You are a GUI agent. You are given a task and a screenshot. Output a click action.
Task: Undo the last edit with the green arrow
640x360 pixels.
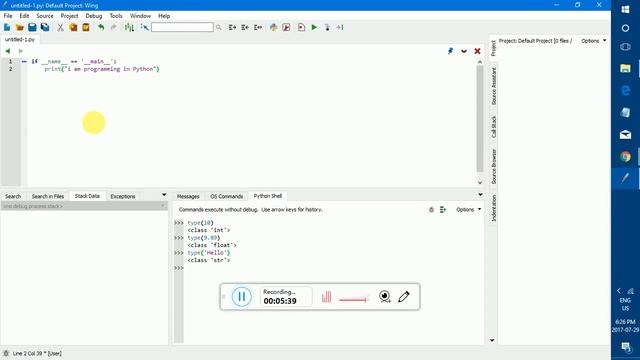101,27
